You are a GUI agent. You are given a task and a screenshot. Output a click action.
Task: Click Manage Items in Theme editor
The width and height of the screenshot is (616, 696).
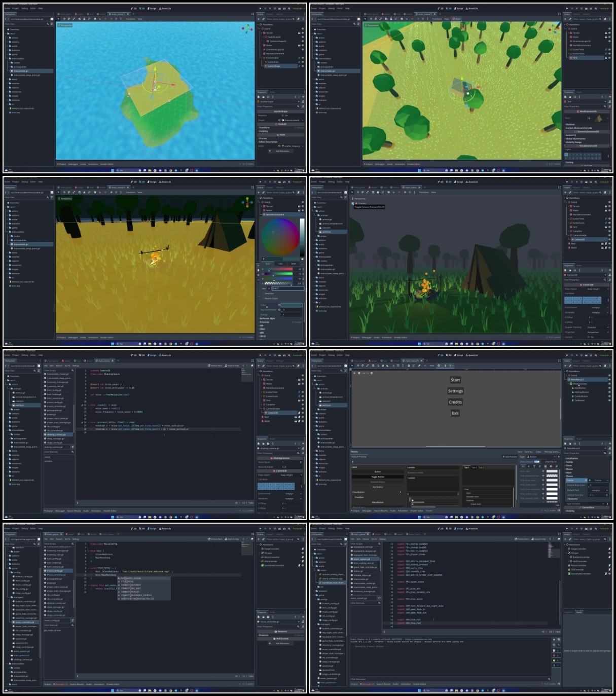(552, 452)
